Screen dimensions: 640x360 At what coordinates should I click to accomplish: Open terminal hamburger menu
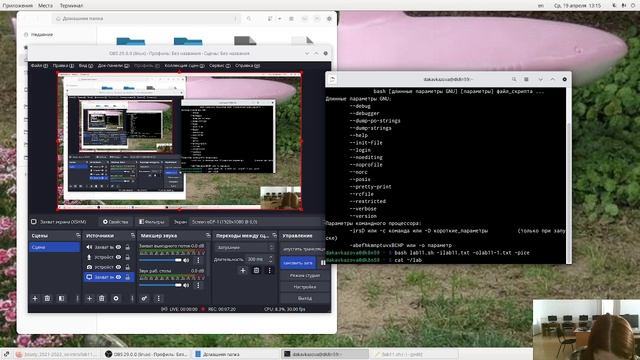(526, 79)
